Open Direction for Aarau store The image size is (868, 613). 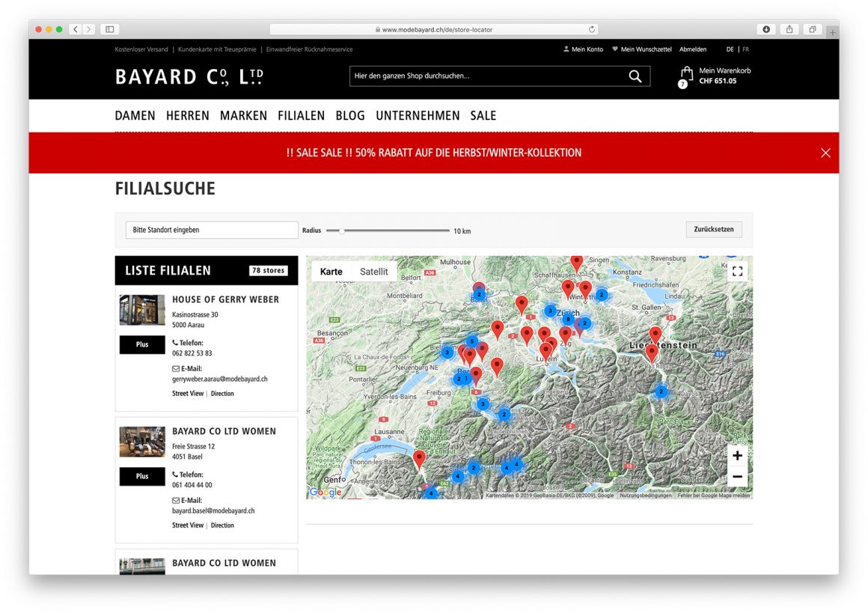[222, 394]
